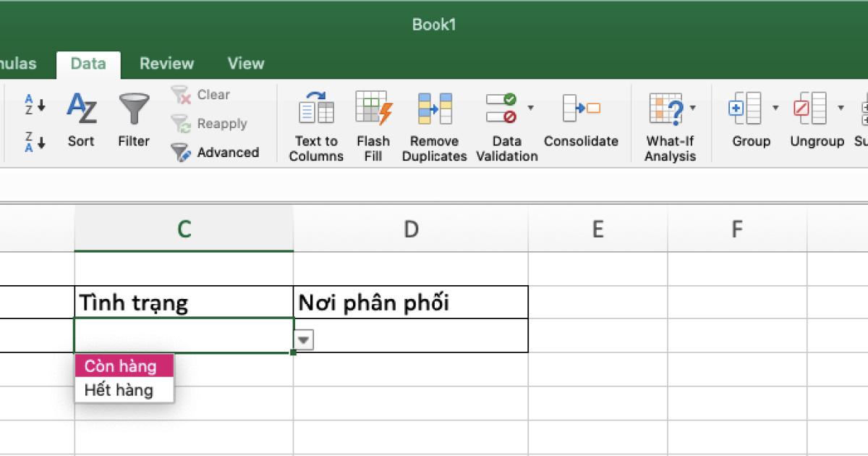
Task: Switch to the Review tab
Action: pyautogui.click(x=166, y=64)
